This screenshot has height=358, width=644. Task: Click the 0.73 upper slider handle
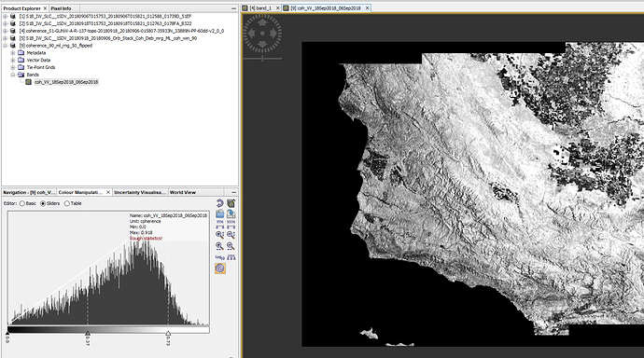point(168,334)
